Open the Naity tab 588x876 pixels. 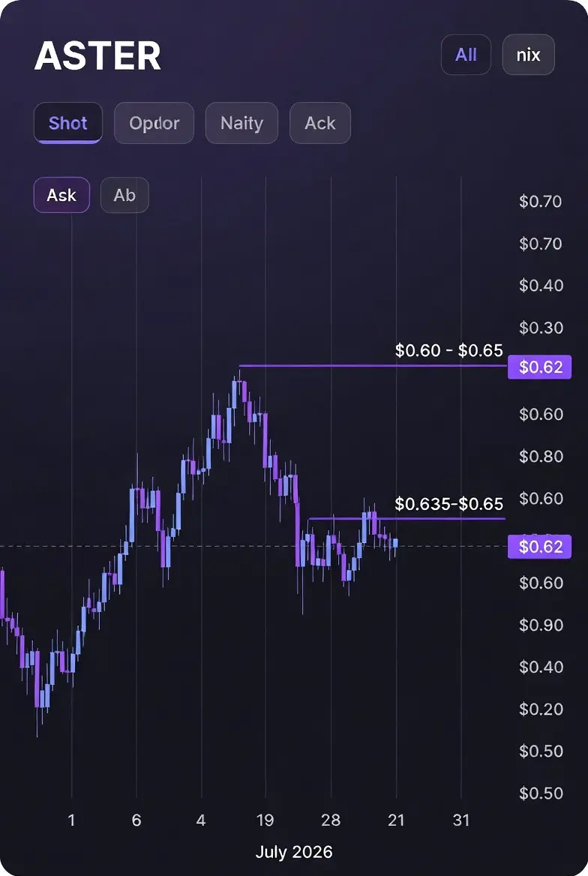point(241,123)
